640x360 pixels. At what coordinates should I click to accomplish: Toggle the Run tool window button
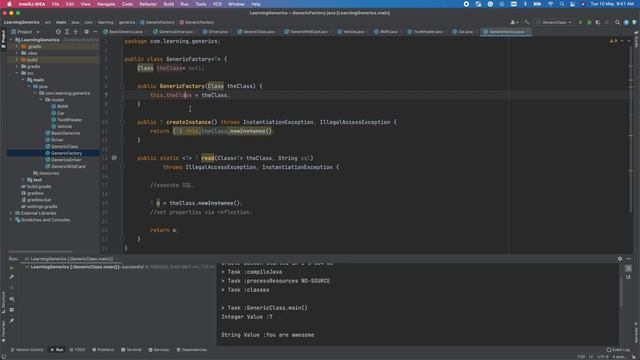click(x=57, y=350)
